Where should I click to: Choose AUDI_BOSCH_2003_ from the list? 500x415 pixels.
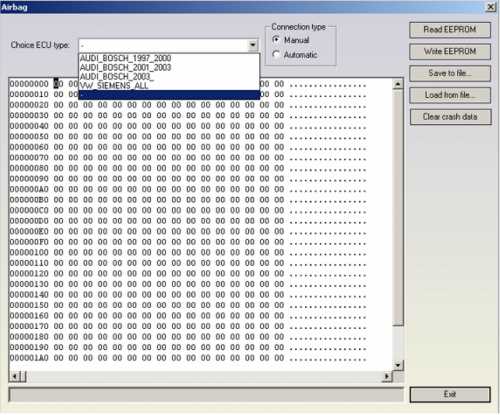[x=169, y=76]
